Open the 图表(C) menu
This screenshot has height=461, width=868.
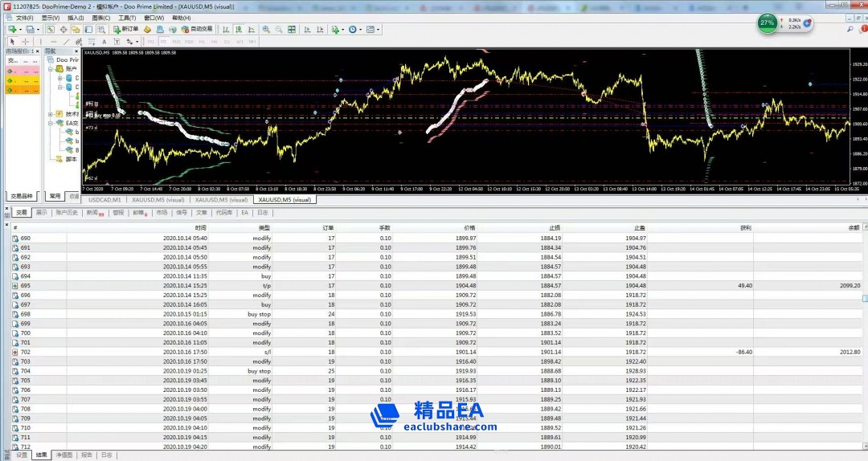(100, 18)
